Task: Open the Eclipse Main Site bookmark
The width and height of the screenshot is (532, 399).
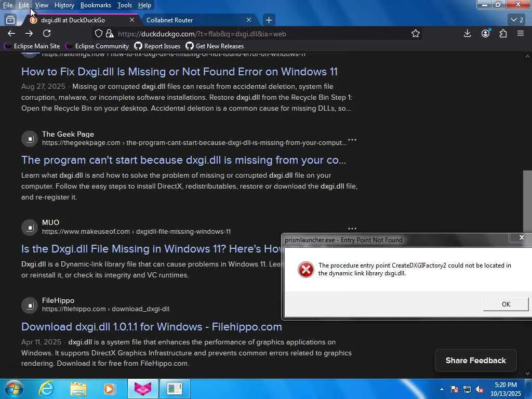Action: click(32, 46)
